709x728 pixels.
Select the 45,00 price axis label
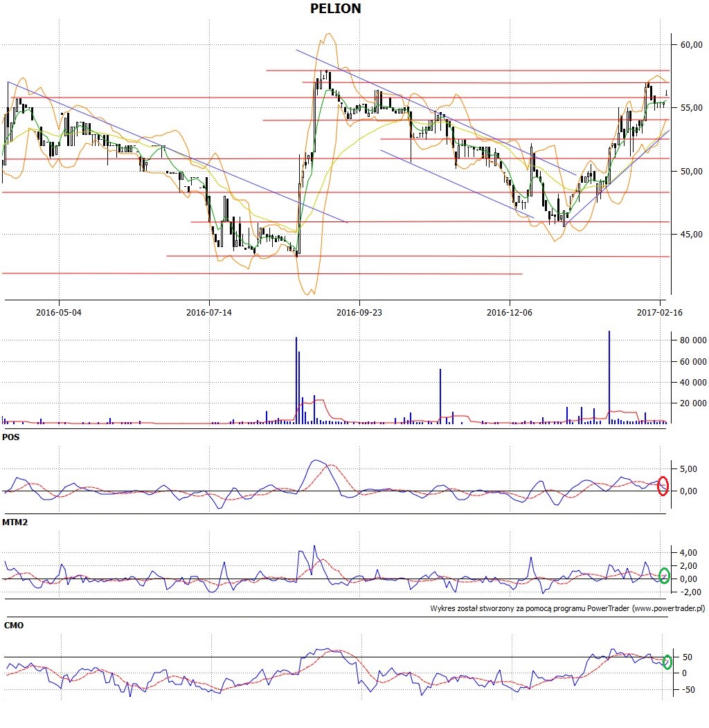point(692,235)
